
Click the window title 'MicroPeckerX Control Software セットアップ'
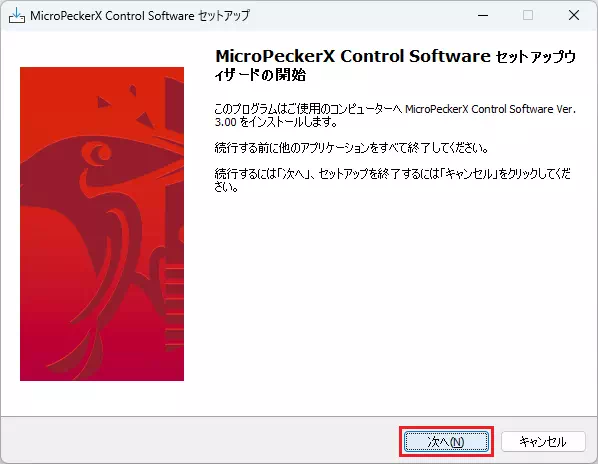coord(140,16)
